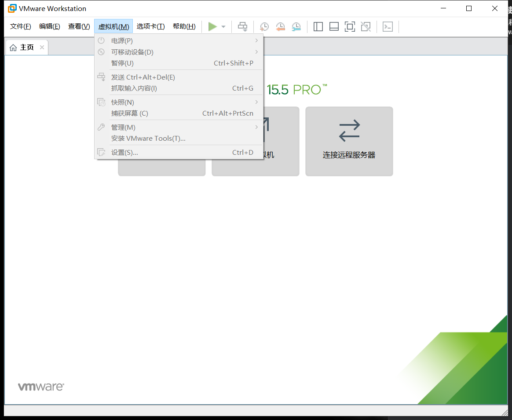512x420 pixels.
Task: Toggle the thumbnail bar visibility
Action: (x=334, y=26)
